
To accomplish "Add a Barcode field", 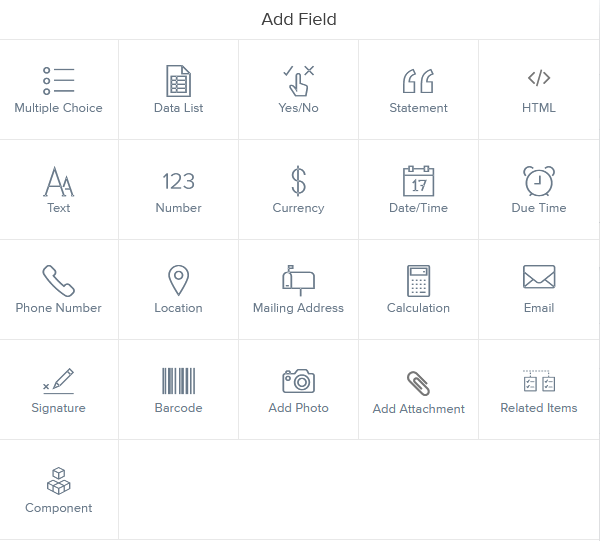I will pyautogui.click(x=178, y=390).
